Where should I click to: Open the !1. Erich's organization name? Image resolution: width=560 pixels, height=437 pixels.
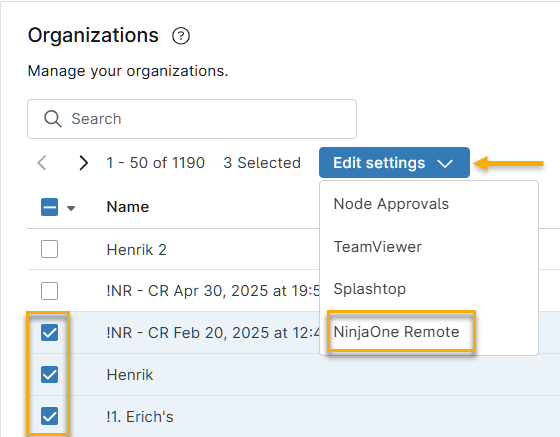tap(140, 417)
